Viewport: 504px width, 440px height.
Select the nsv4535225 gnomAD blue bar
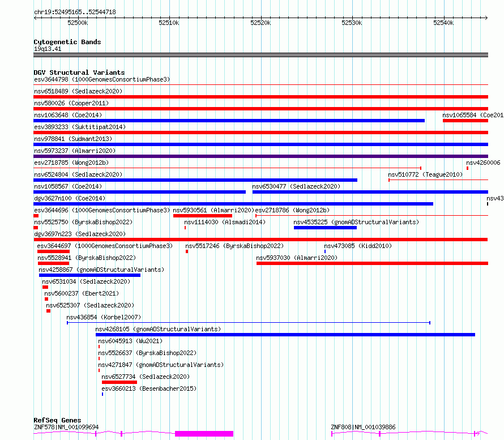[x=325, y=228]
